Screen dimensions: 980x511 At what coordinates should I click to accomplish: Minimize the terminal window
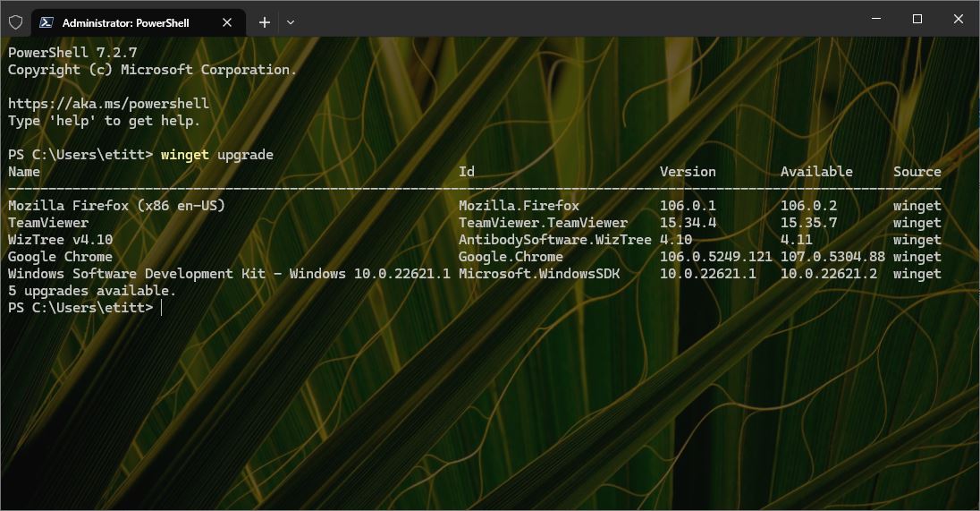875,19
